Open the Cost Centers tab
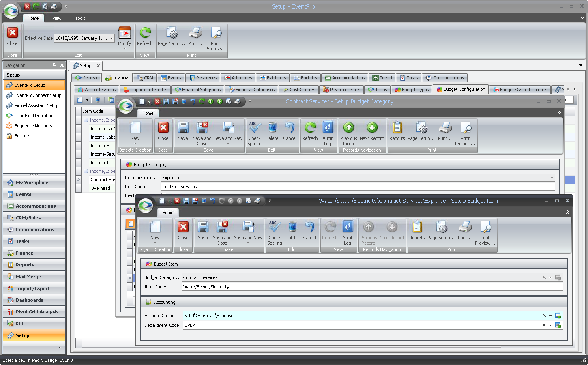Image resolution: width=588 pixels, height=365 pixels. (x=299, y=90)
